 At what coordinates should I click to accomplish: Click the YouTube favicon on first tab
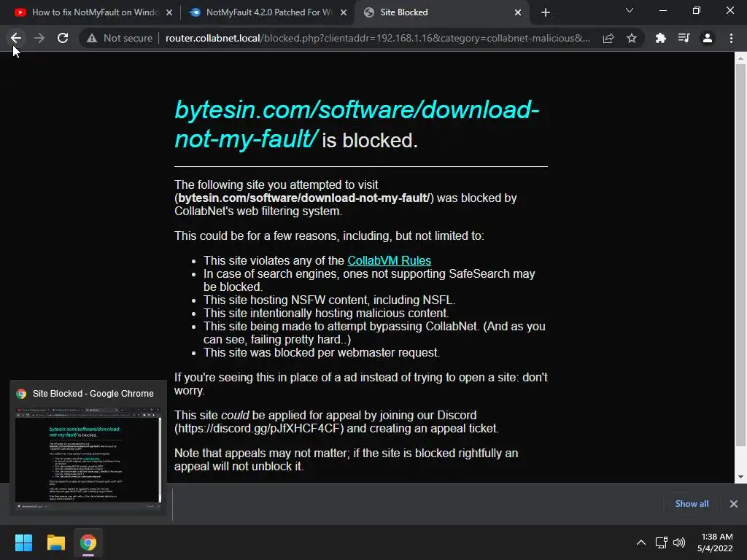tap(20, 12)
